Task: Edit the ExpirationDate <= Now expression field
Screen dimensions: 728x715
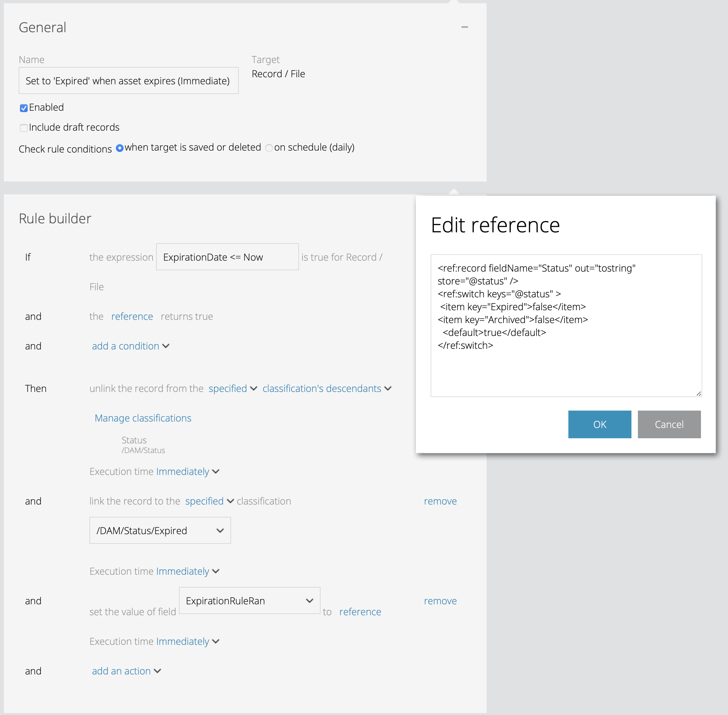Action: [227, 257]
